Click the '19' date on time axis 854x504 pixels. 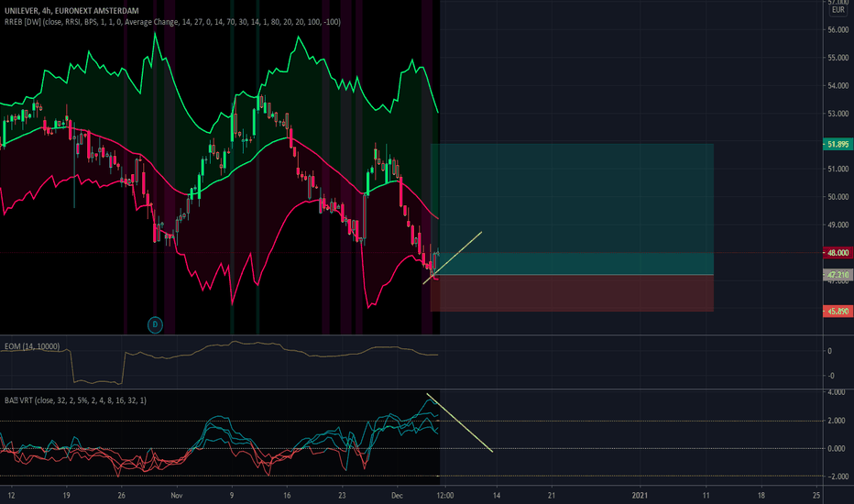pos(67,495)
